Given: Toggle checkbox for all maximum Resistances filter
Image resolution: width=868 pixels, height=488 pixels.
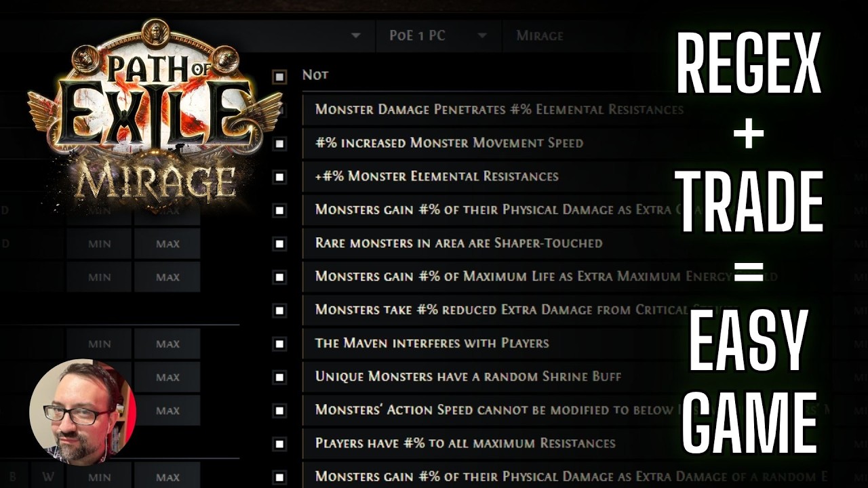Looking at the screenshot, I should [x=279, y=444].
